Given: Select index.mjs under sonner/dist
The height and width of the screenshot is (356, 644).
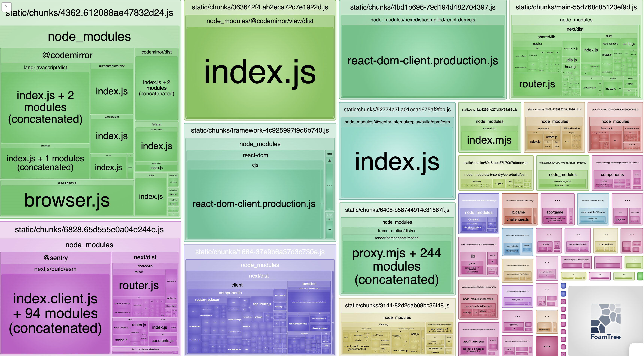Looking at the screenshot, I should (x=489, y=140).
